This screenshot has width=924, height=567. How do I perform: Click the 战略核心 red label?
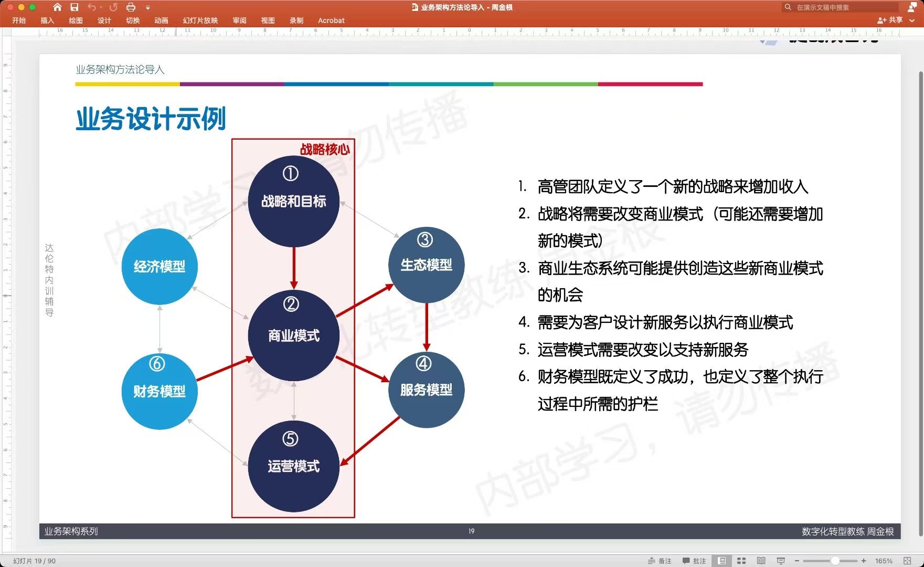(325, 150)
